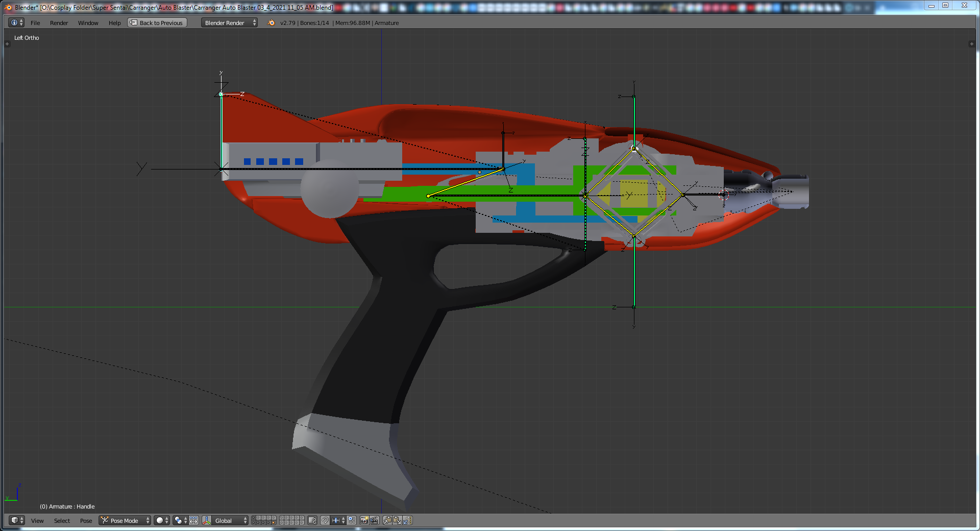Viewport: 980px width, 531px height.
Task: Click the 'Mem:96.88M' status text
Action: coord(353,23)
